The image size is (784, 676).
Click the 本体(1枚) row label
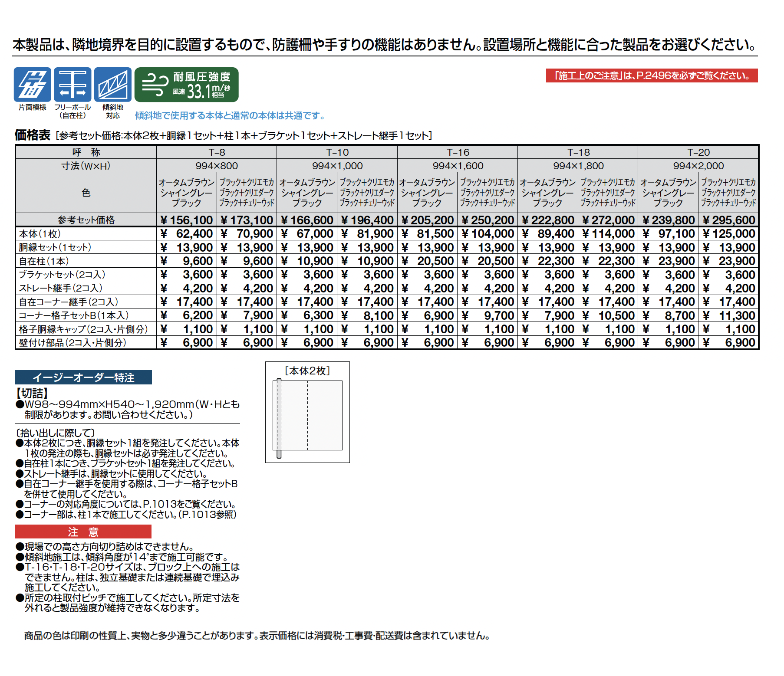pyautogui.click(x=40, y=234)
